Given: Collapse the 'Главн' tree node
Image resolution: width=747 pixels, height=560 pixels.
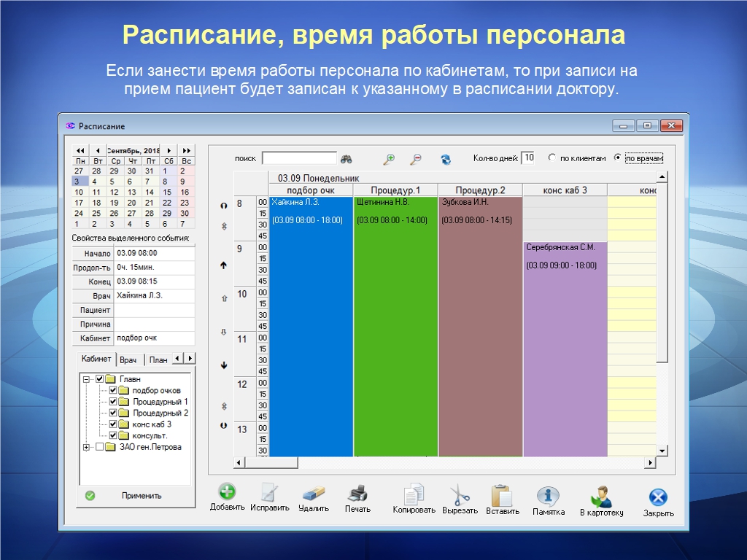Looking at the screenshot, I should click(x=87, y=379).
